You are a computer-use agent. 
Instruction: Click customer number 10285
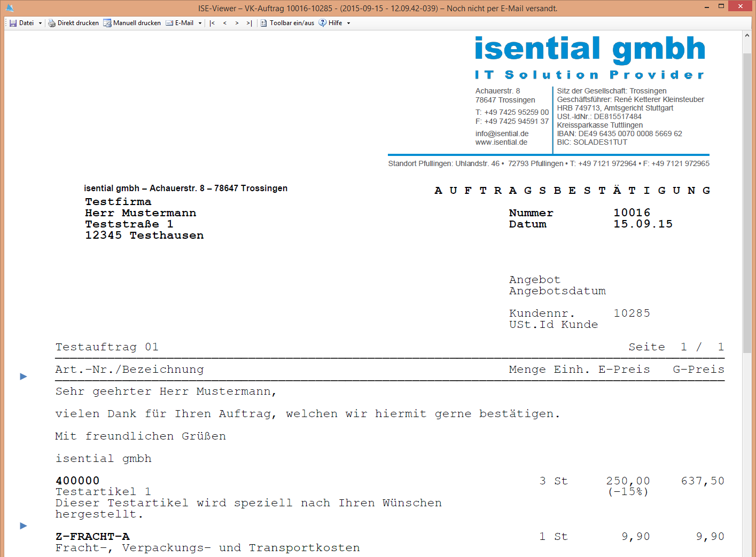point(632,313)
